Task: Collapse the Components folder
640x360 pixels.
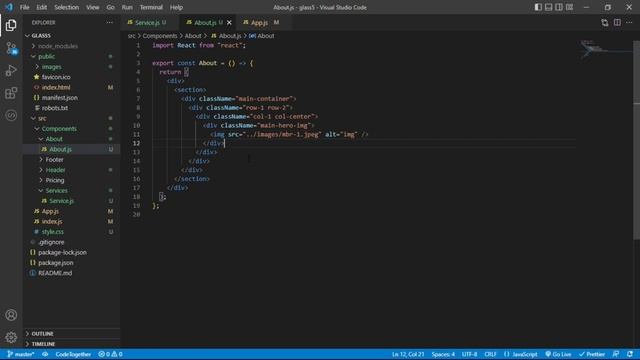Action: pyautogui.click(x=72, y=128)
